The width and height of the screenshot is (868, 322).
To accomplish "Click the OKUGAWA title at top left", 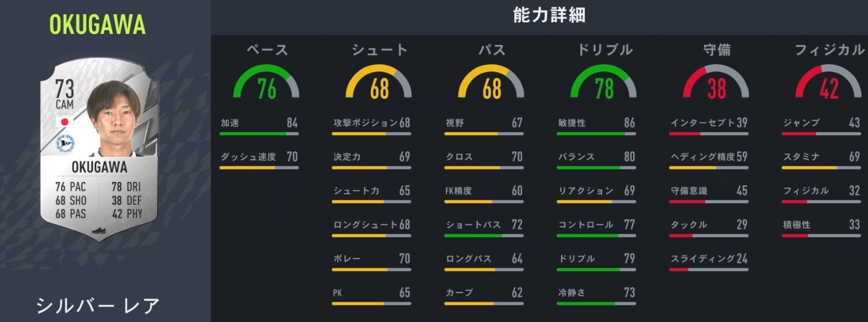I will tap(97, 25).
